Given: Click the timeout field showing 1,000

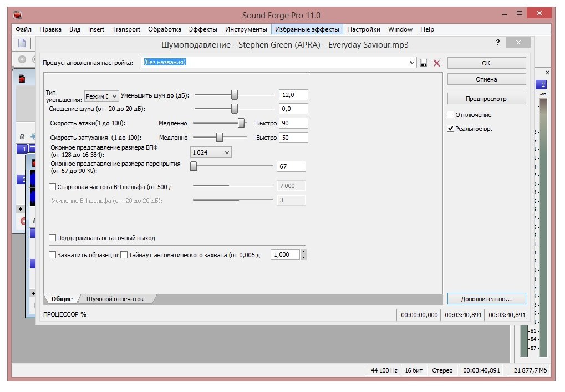Looking at the screenshot, I should tap(285, 254).
